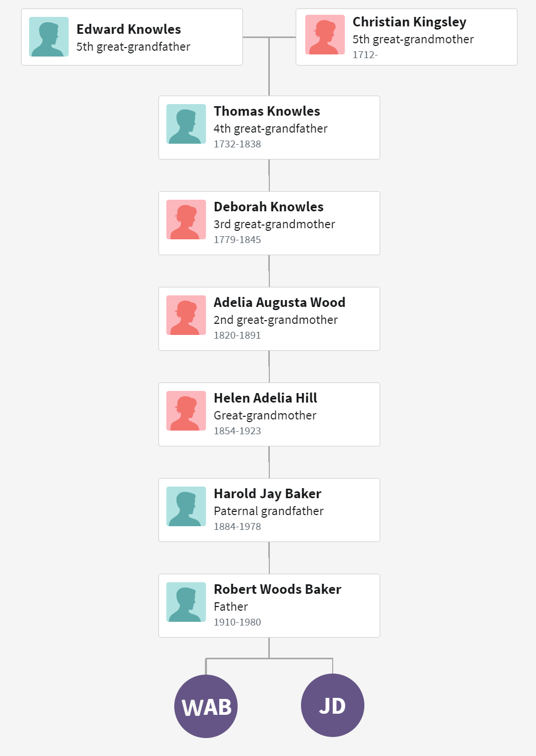Select the Harold Jay Baker card
536x756 pixels.
(269, 510)
